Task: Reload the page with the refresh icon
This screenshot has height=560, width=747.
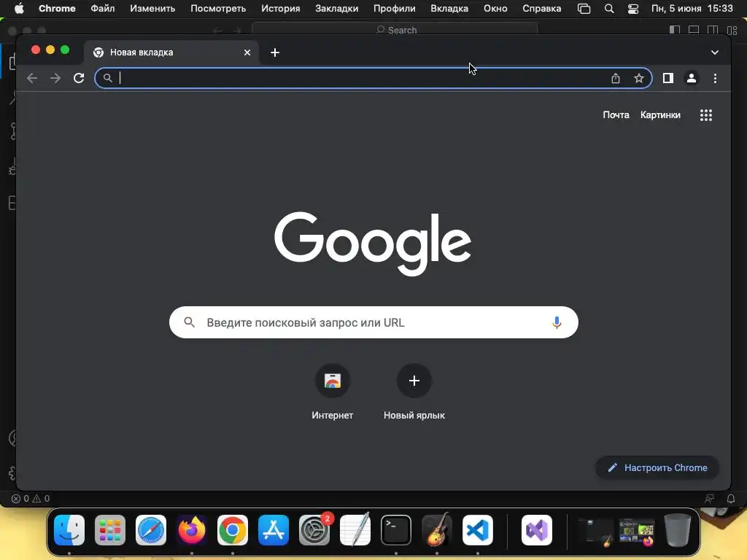Action: [x=79, y=78]
